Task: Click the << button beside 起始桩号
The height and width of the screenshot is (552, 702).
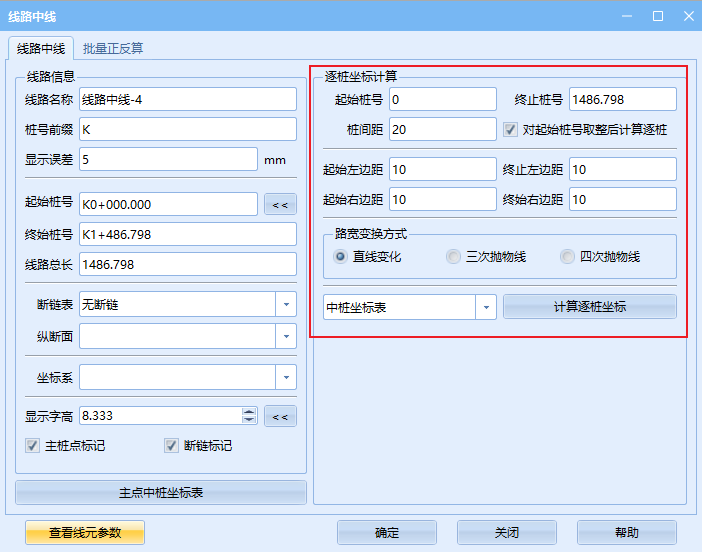Action: click(x=280, y=205)
